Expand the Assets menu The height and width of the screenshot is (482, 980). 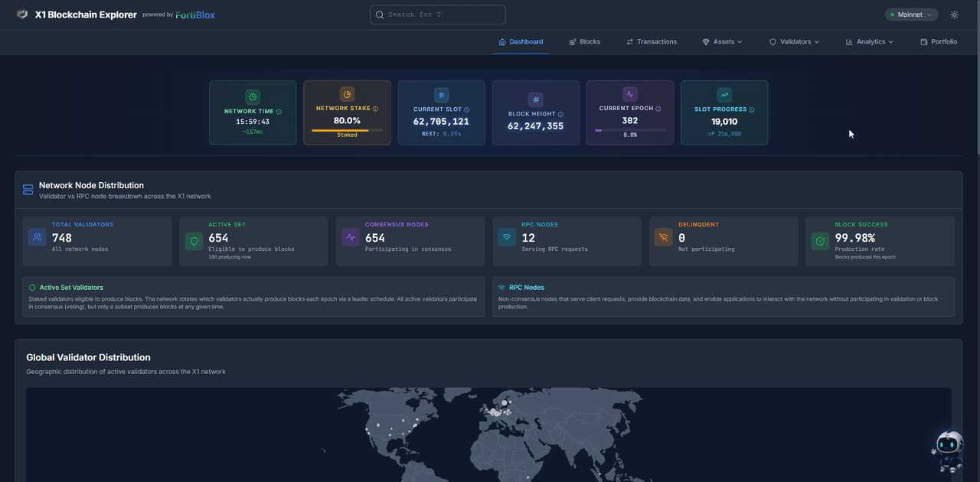pyautogui.click(x=722, y=42)
